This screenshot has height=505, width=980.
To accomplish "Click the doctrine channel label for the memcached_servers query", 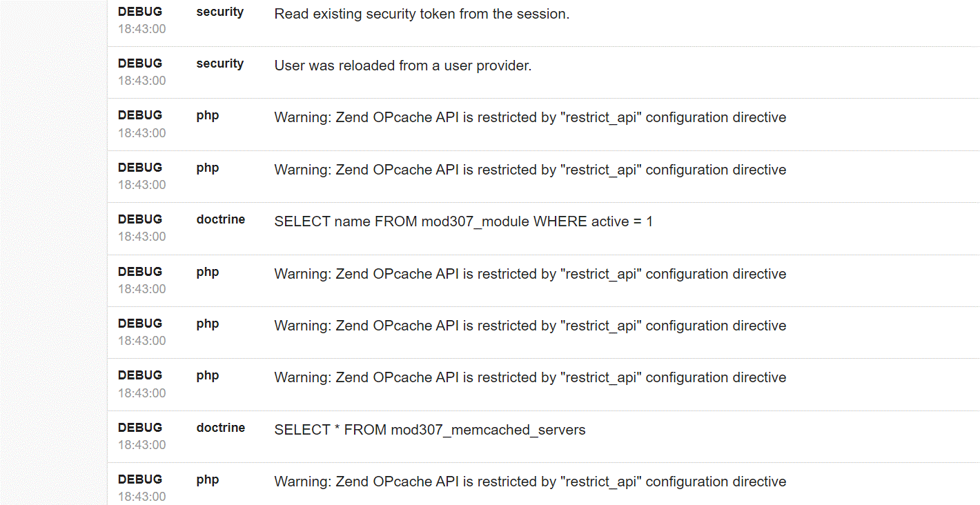I will pos(220,428).
